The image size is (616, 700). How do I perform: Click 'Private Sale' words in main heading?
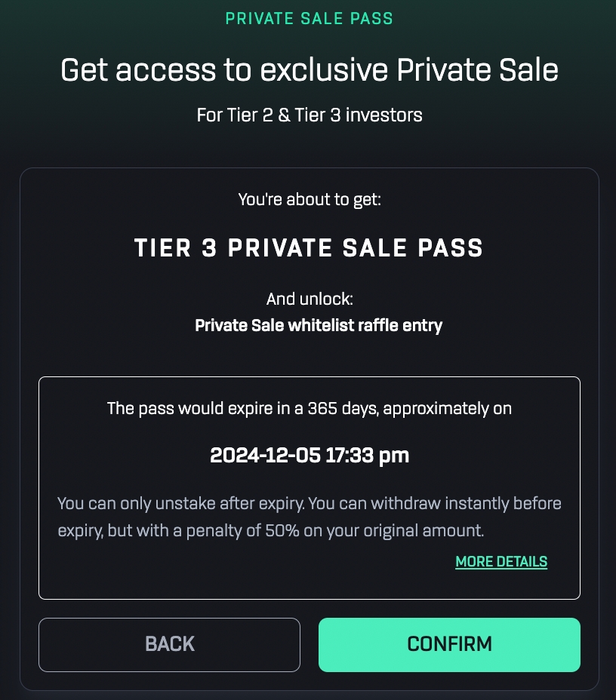click(x=478, y=71)
